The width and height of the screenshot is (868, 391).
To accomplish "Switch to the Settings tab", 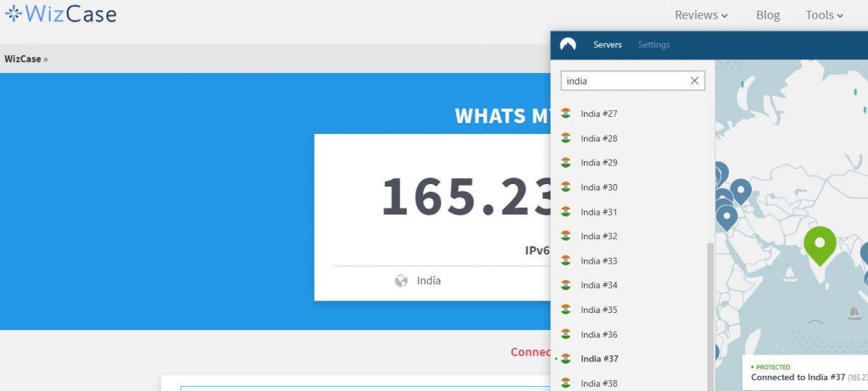I will click(x=654, y=45).
